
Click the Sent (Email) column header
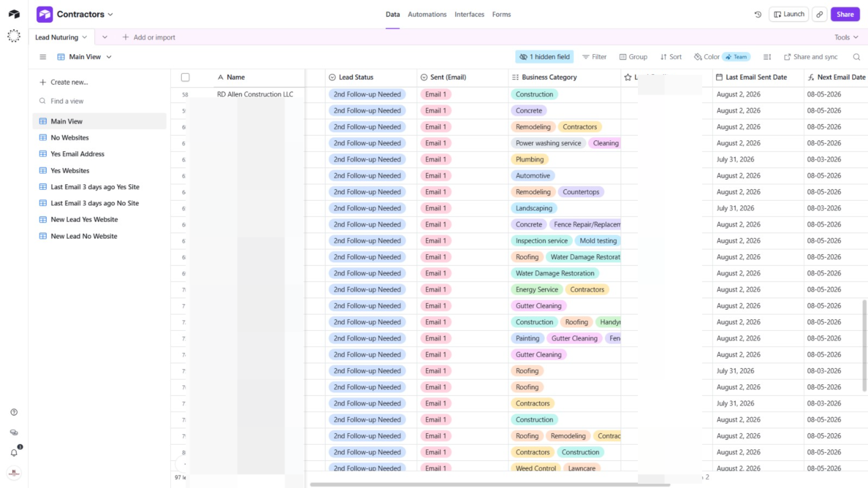(x=463, y=78)
